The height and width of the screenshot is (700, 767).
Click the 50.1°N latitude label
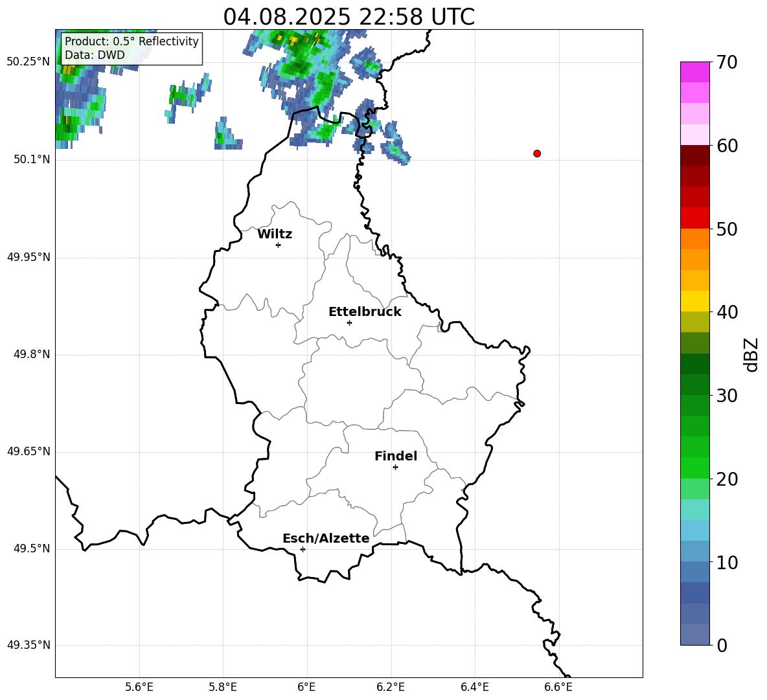point(32,159)
